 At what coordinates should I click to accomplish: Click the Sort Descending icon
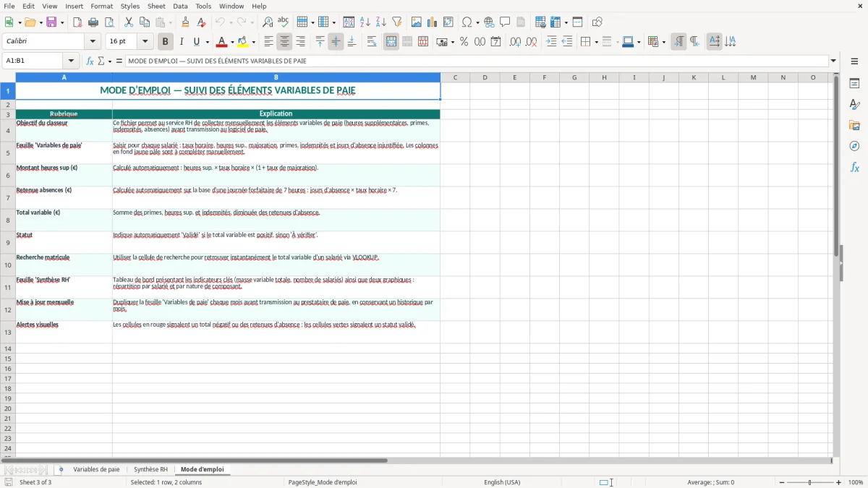pos(381,22)
